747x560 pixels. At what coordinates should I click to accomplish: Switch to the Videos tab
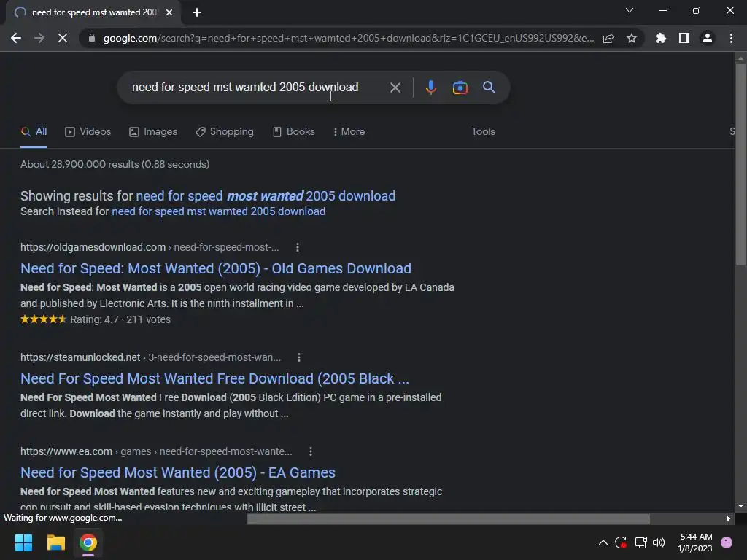click(88, 132)
